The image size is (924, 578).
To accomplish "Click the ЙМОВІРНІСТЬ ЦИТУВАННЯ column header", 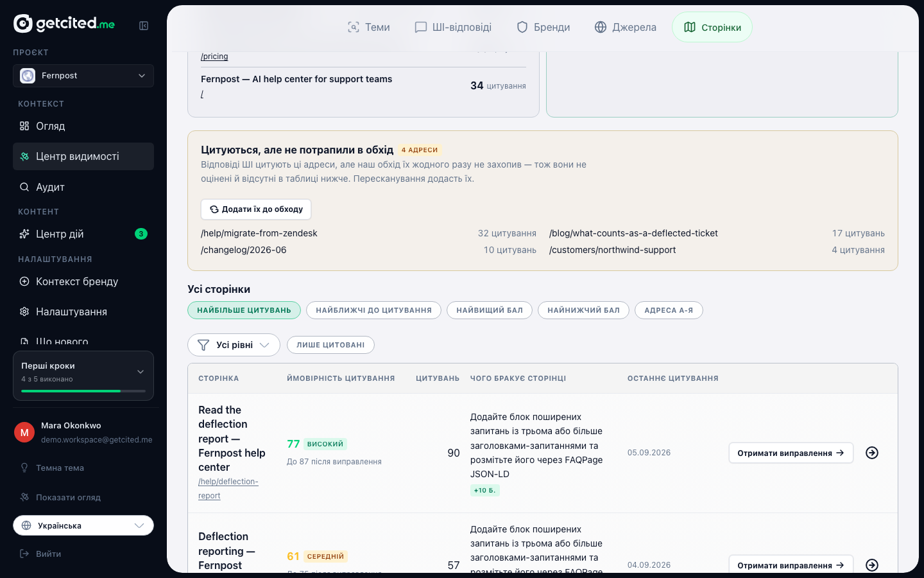I will (x=341, y=378).
